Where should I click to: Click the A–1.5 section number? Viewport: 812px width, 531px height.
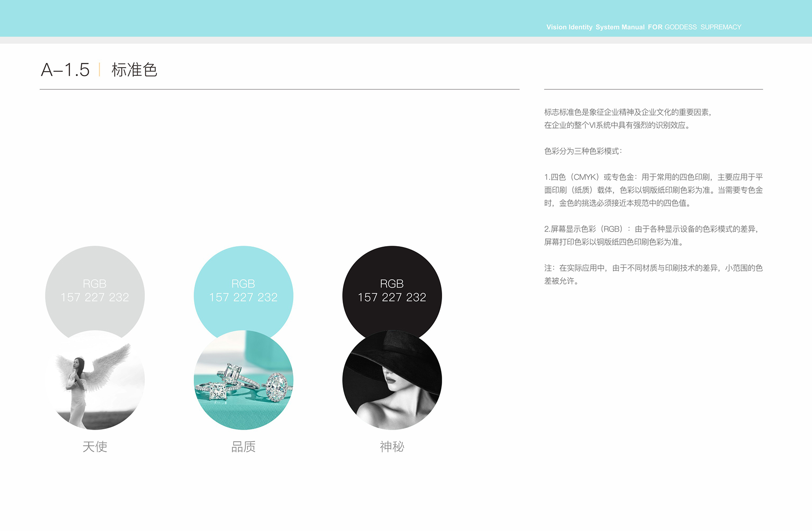pos(65,70)
